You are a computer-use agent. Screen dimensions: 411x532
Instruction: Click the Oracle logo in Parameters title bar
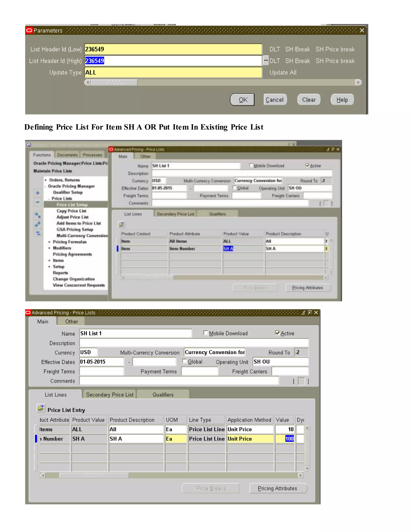[x=29, y=31]
